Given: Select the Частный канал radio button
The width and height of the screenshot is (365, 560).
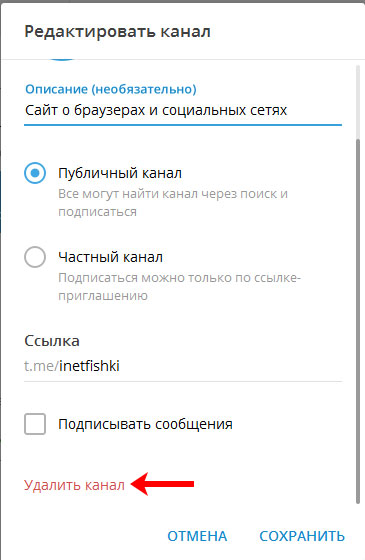Looking at the screenshot, I should 35,257.
